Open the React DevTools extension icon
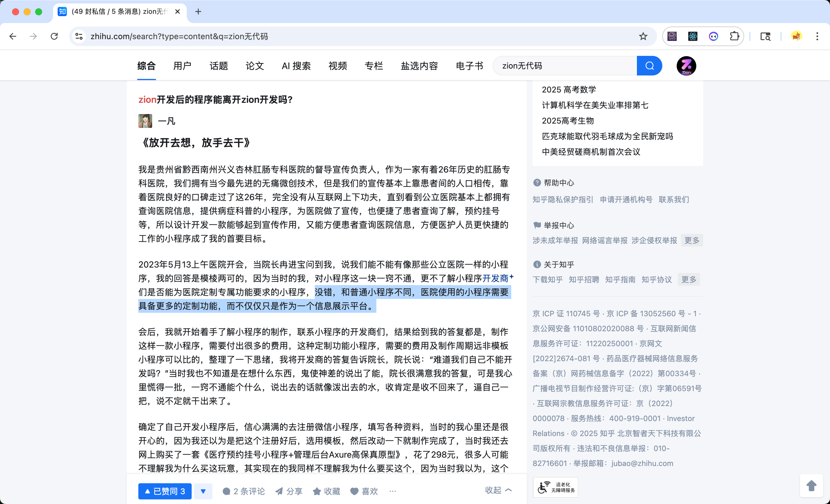Viewport: 830px width, 504px height. click(693, 36)
